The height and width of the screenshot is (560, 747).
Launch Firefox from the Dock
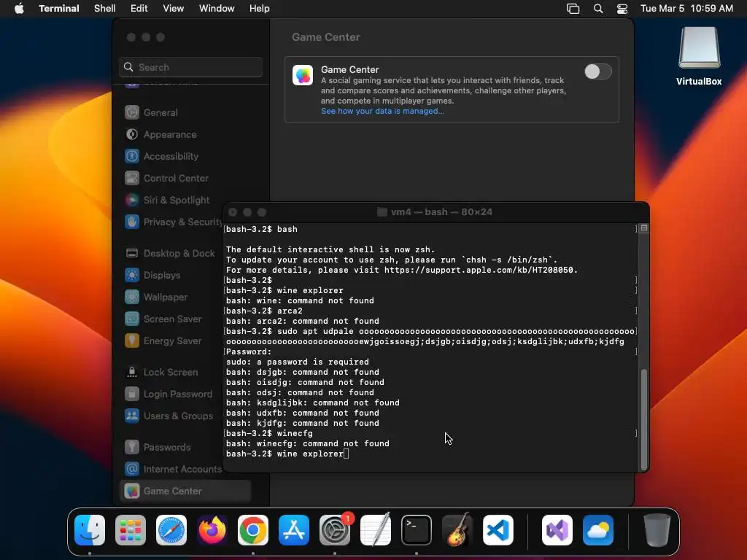[x=212, y=530]
